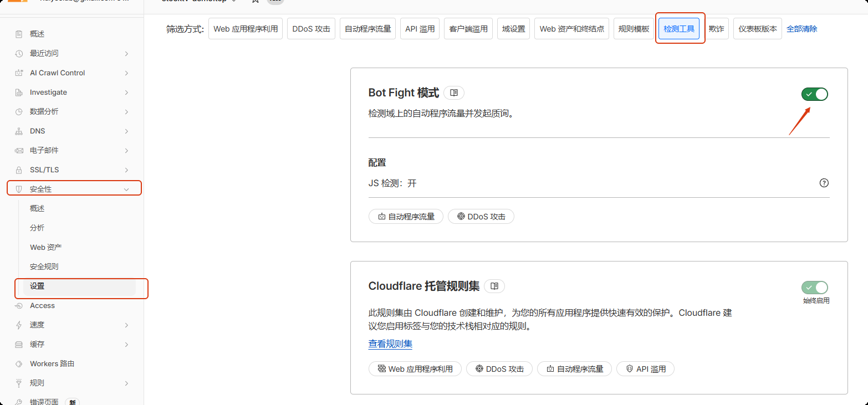Filter by API 滥用 in the filter bar
Screen dimensions: 868x405
420,29
